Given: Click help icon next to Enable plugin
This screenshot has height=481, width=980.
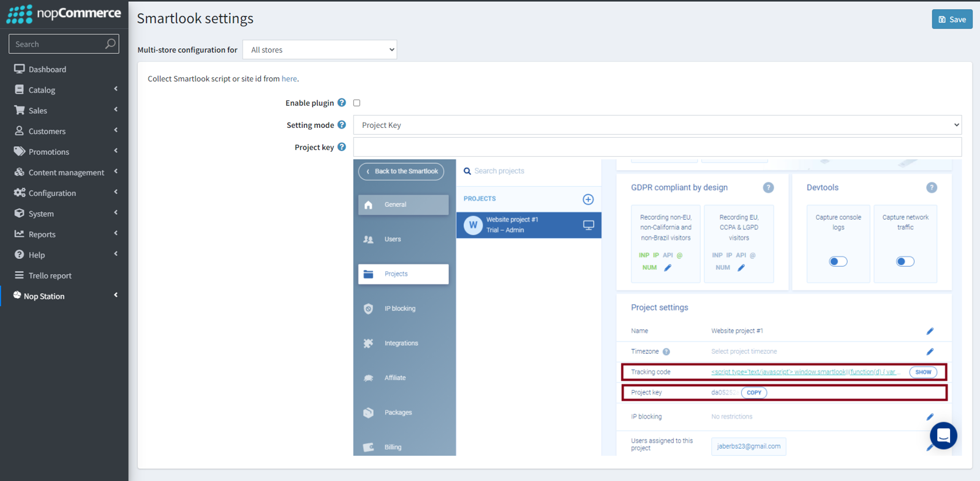Looking at the screenshot, I should [342, 103].
